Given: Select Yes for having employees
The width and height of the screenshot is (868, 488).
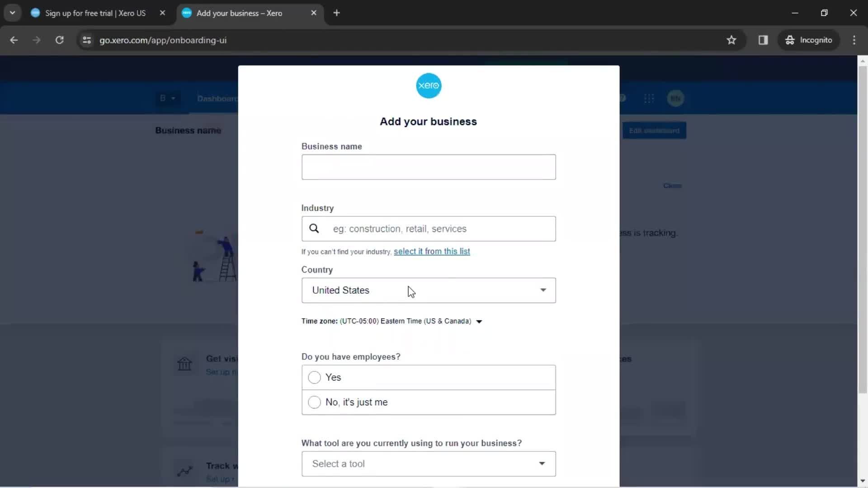Looking at the screenshot, I should click(429, 377).
